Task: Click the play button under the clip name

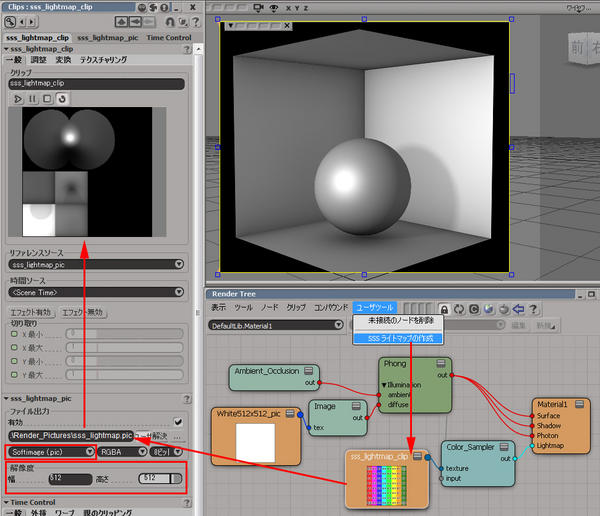Action: [18, 99]
